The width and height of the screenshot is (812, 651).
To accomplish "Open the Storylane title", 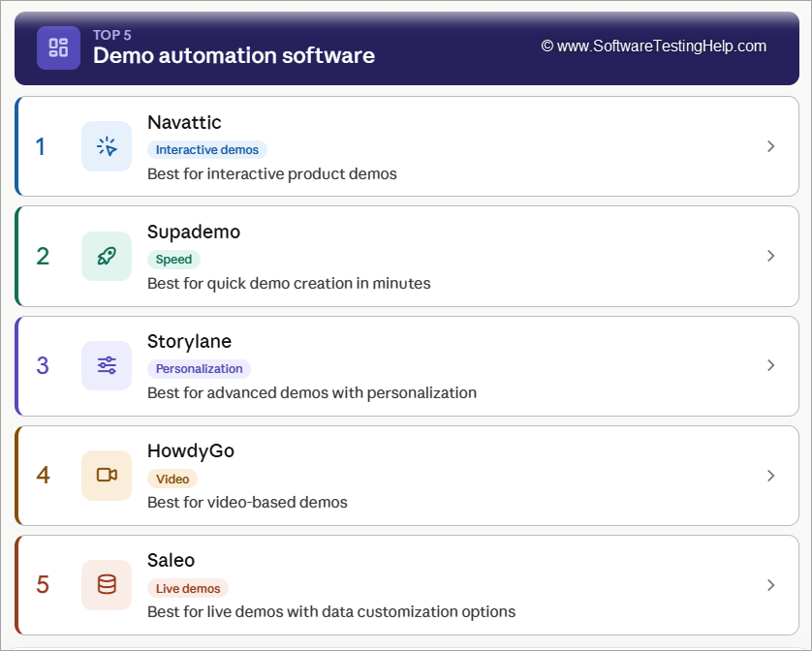I will tap(190, 341).
